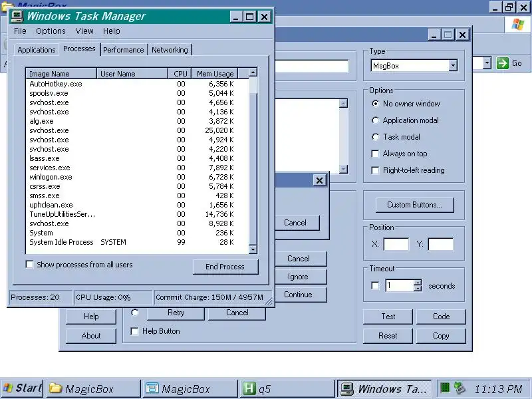Increase the timeout seconds spinner
The image size is (532, 399).
click(418, 282)
